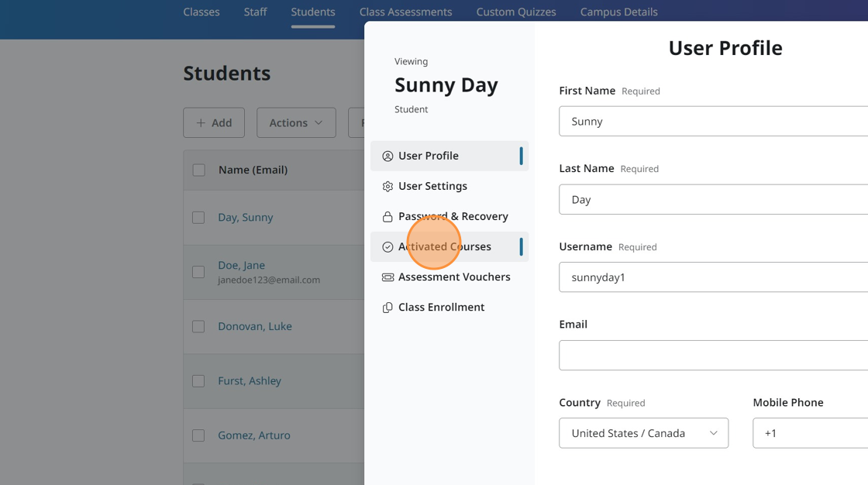Viewport: 868px width, 485px height.
Task: Check the box for Day, Sunny
Action: tap(198, 218)
